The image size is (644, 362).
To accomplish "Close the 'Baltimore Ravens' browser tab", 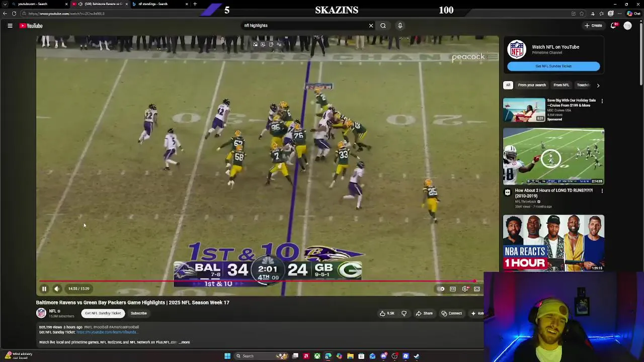I will point(127,4).
